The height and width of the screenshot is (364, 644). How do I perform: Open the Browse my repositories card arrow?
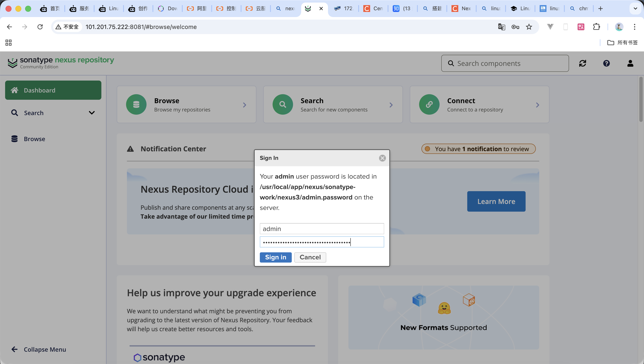244,105
